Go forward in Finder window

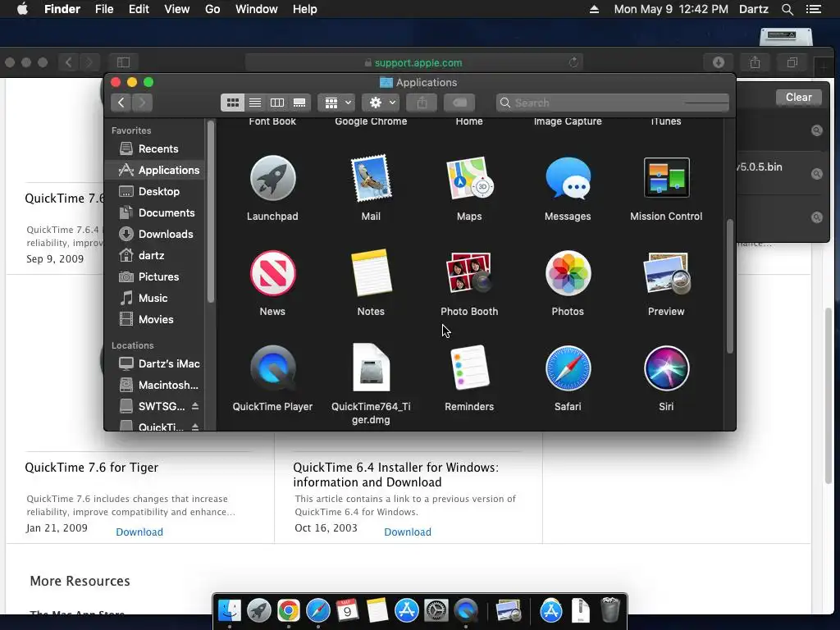[143, 103]
